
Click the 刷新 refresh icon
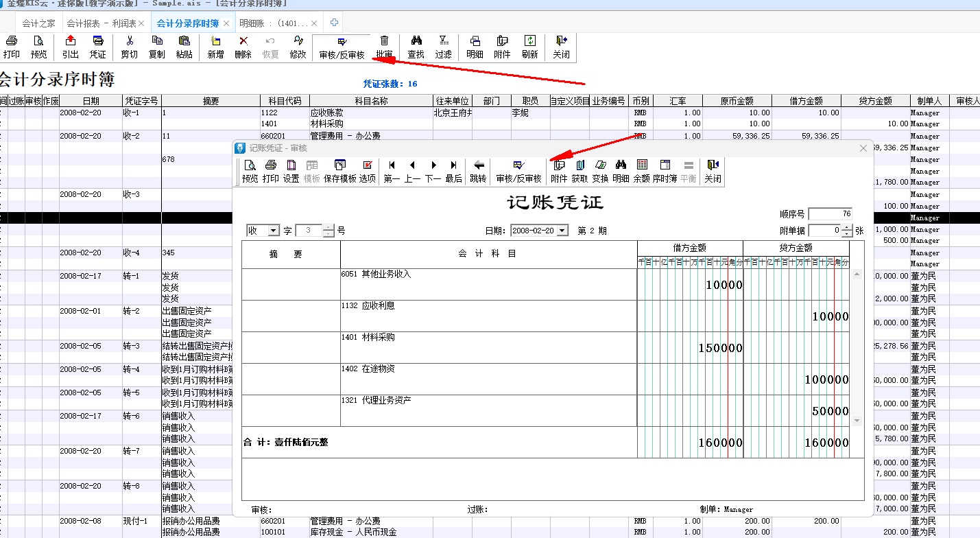(x=529, y=47)
